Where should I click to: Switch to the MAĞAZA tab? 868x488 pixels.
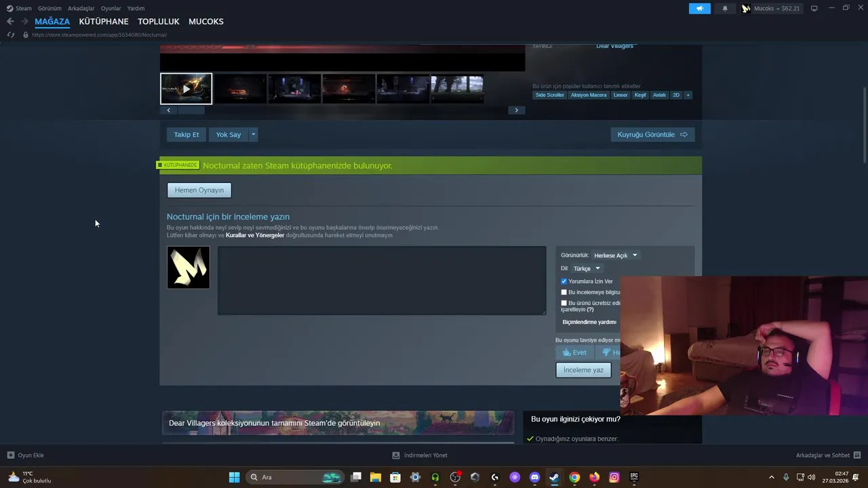coord(52,22)
